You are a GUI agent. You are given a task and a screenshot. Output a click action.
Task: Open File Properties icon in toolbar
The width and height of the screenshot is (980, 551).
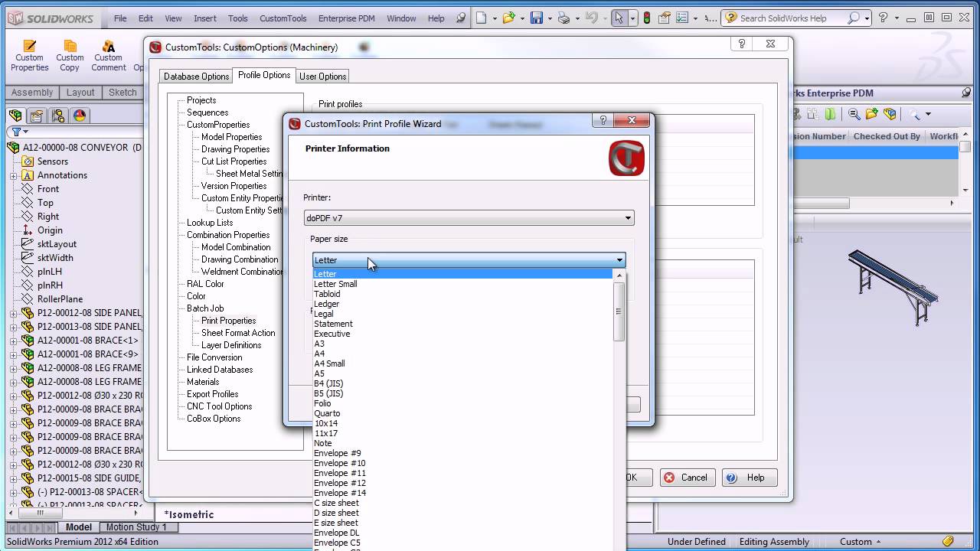664,18
